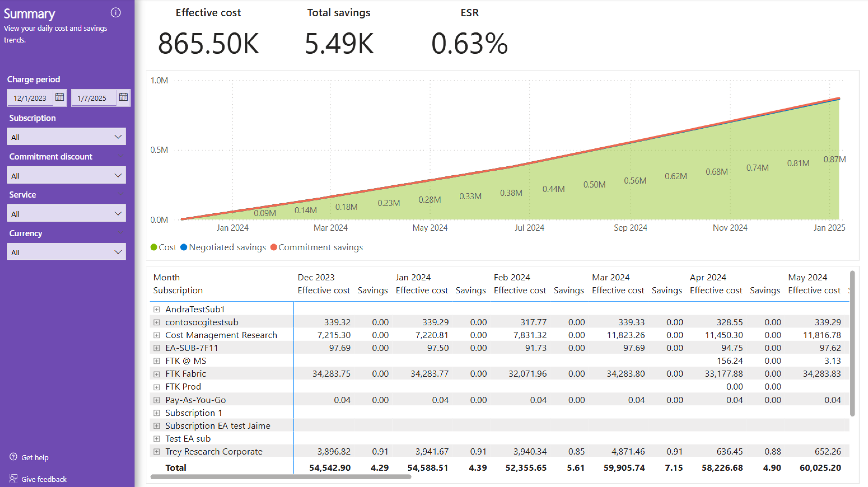
Task: Click the start date field 12/1/2023
Action: click(30, 98)
